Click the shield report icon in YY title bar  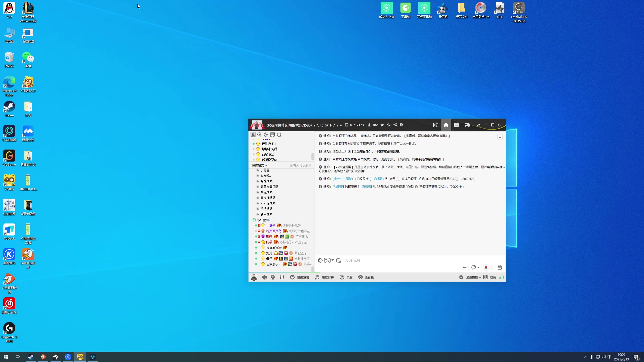pos(401,125)
